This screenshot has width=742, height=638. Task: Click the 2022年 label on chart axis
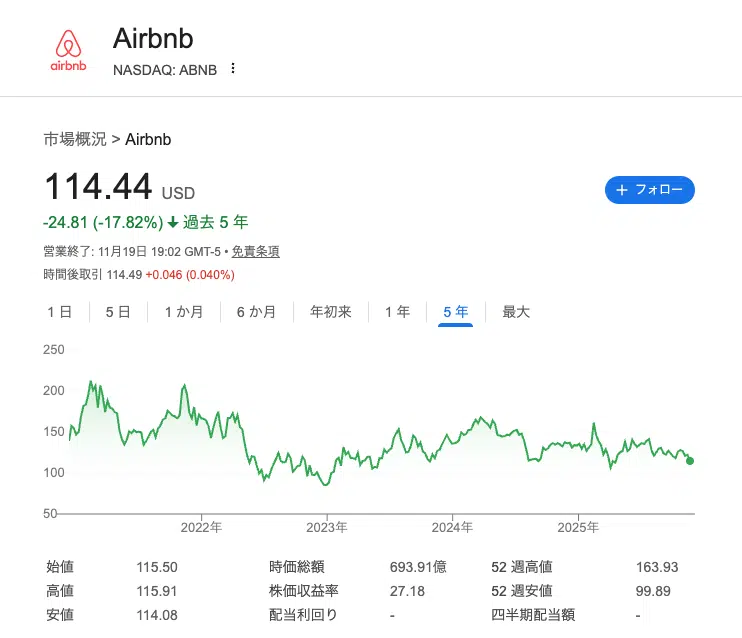coord(201,526)
